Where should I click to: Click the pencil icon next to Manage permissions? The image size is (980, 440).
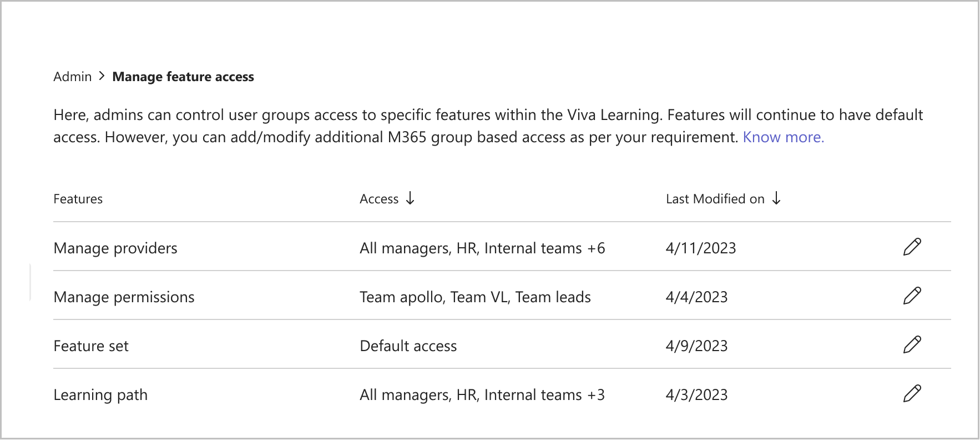pos(912,296)
